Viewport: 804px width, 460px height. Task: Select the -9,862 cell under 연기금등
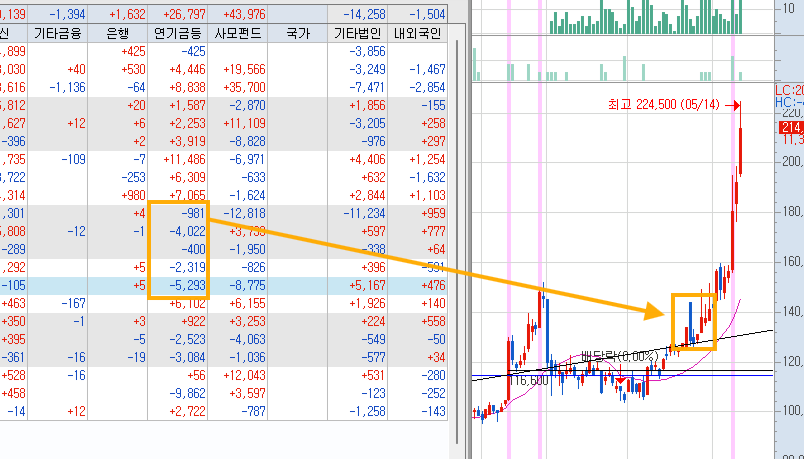pyautogui.click(x=187, y=393)
